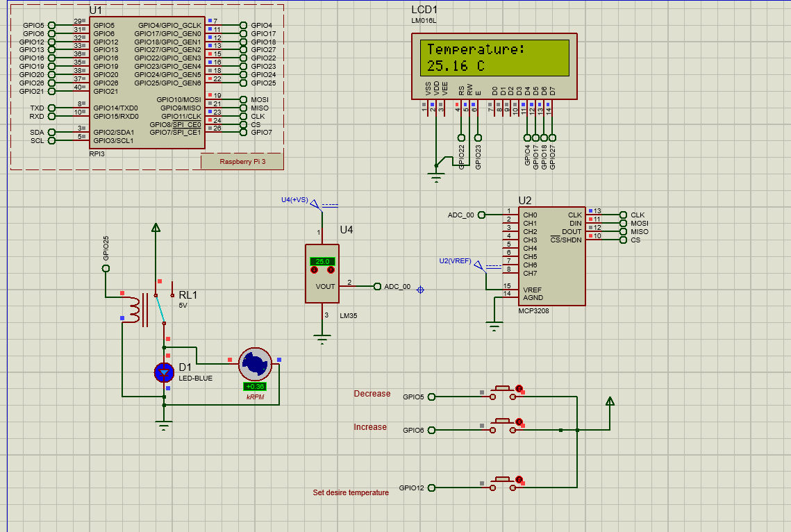Click the MISO terminal on MCP3208
This screenshot has width=791, height=532.
click(x=623, y=231)
